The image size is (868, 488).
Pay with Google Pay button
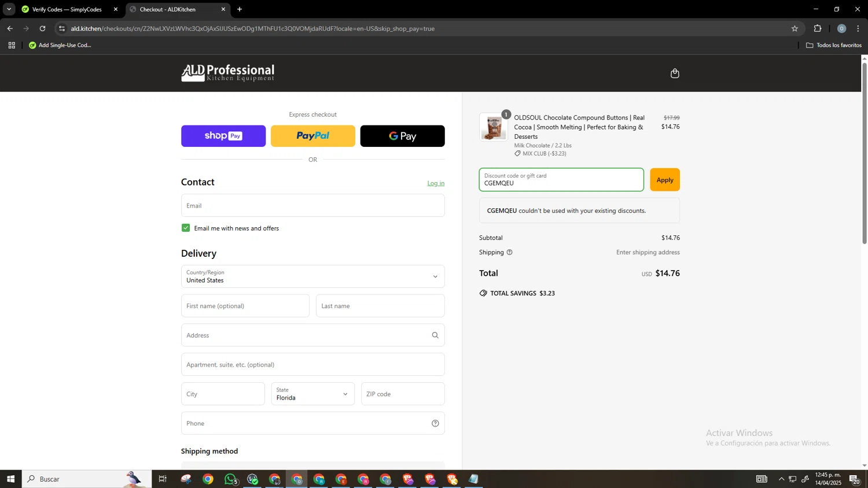pos(402,136)
